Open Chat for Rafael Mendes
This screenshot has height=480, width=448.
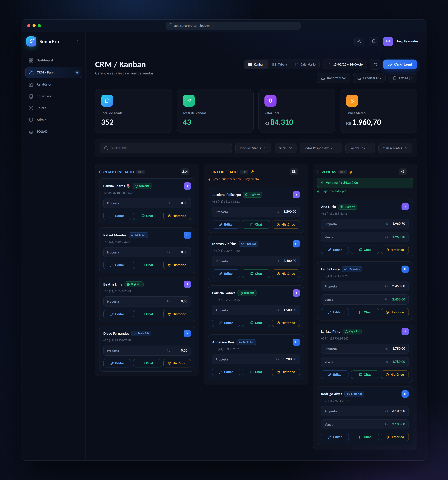(x=147, y=265)
